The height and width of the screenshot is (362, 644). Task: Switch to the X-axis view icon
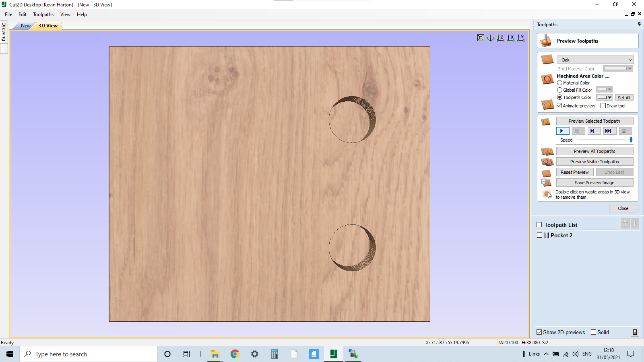tap(511, 37)
